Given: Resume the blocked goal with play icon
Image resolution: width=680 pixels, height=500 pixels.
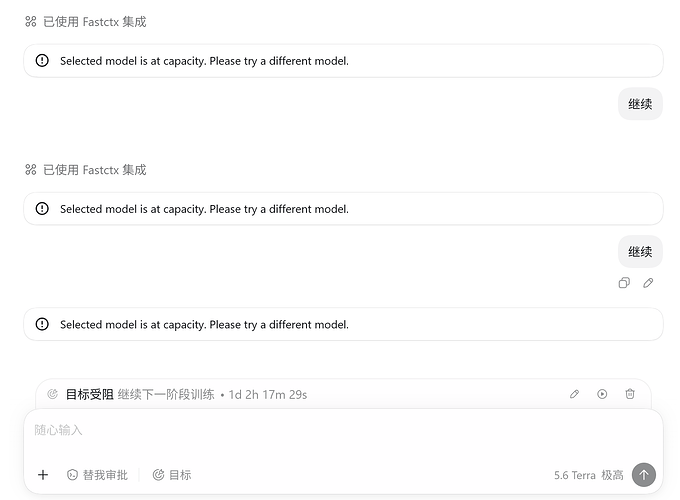Looking at the screenshot, I should (x=602, y=394).
